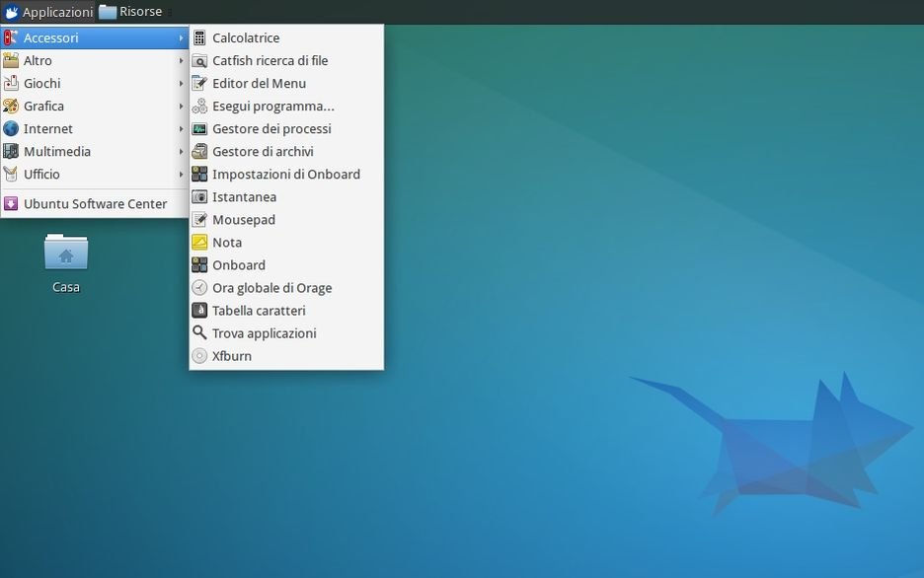Expand the Multimedia submenu arrow

[x=181, y=151]
